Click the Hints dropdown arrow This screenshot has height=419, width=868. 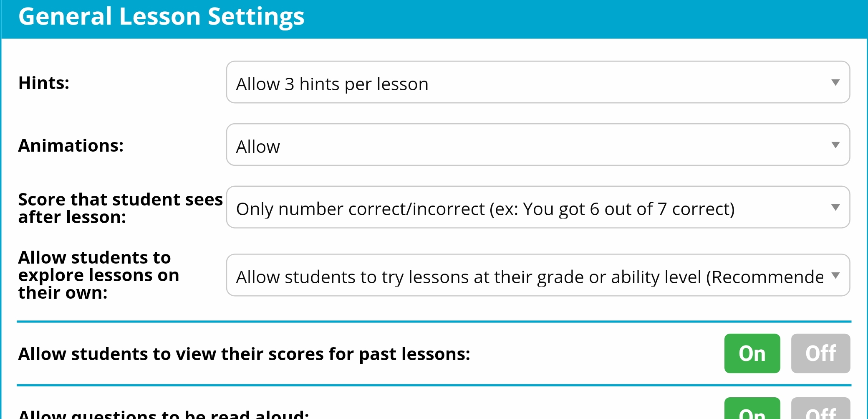click(835, 83)
